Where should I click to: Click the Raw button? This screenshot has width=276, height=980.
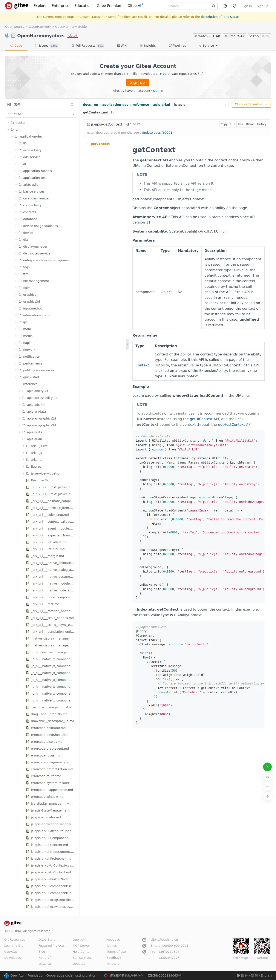click(x=241, y=124)
